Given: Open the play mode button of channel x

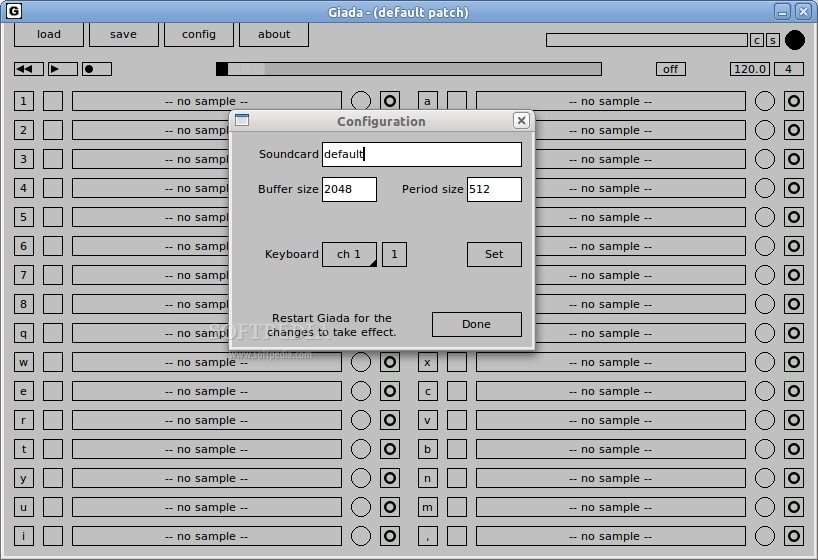Looking at the screenshot, I should (x=794, y=362).
